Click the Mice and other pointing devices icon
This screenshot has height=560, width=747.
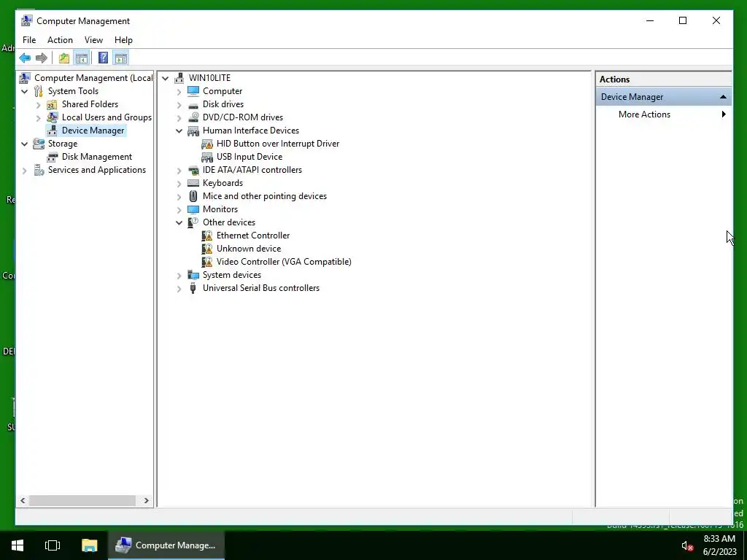click(193, 196)
